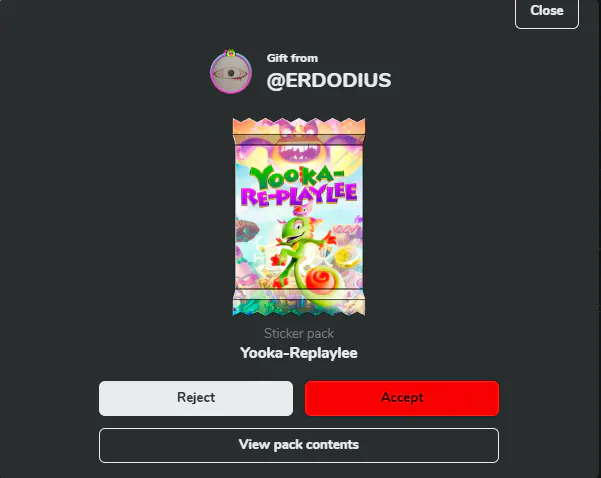The image size is (601, 478).
Task: Close the gift dialog
Action: point(547,11)
